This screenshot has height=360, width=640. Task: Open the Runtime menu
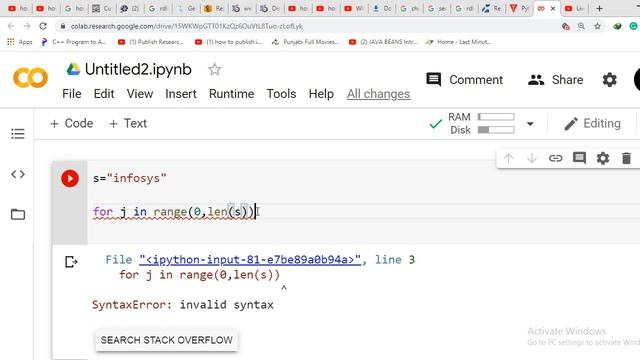(231, 94)
